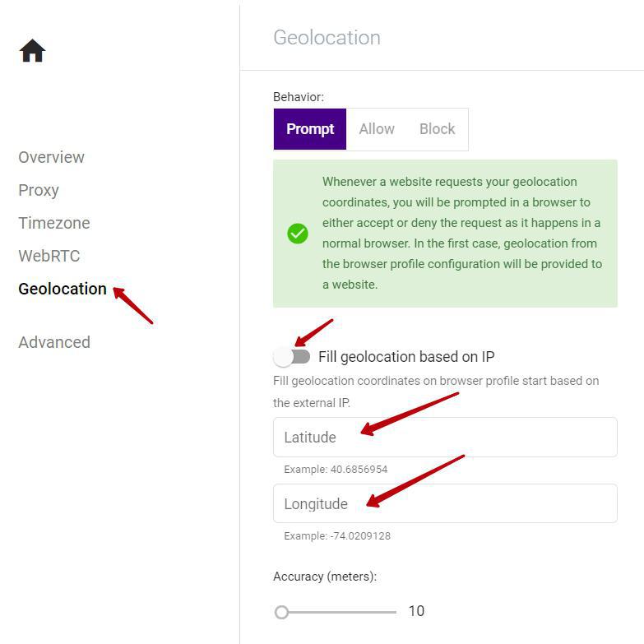Click the Geolocation page heading
Screen dimensions: 644x644
pyautogui.click(x=327, y=37)
